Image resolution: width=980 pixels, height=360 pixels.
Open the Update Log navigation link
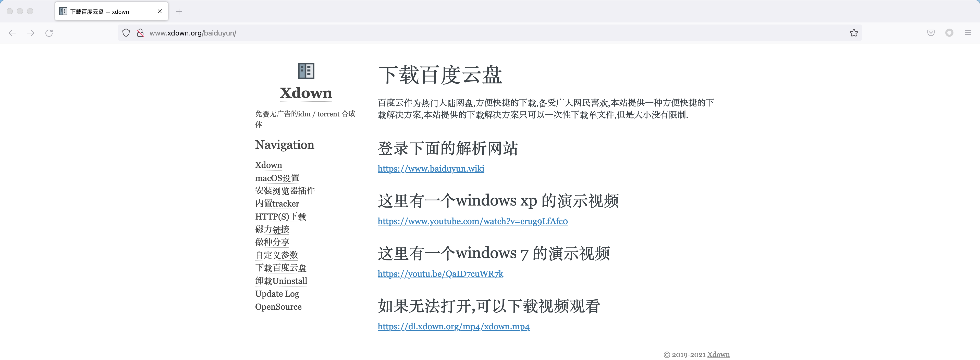(x=277, y=294)
